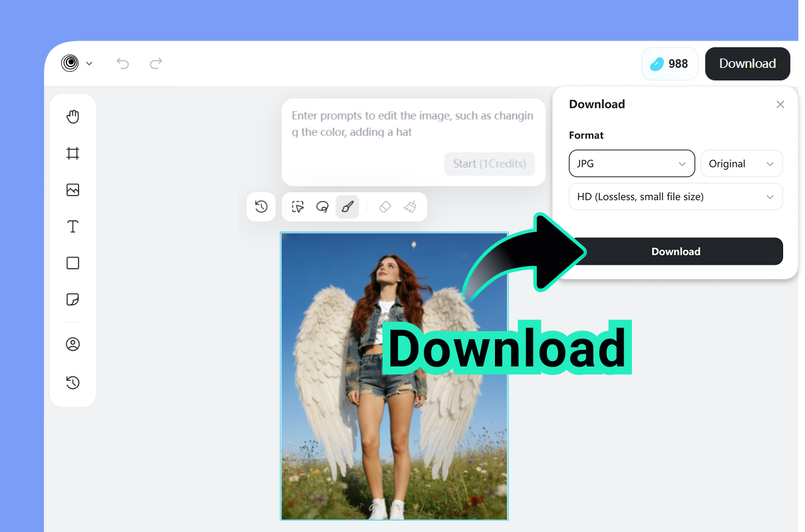The image size is (805, 532).
Task: Click Start to run the edit prompt
Action: coord(490,164)
